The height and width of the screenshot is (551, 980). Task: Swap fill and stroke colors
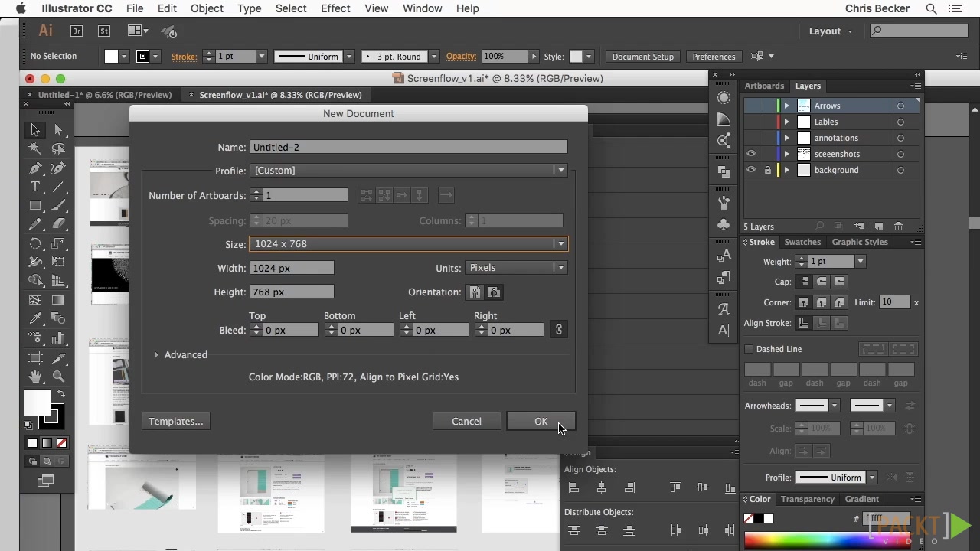point(61,393)
